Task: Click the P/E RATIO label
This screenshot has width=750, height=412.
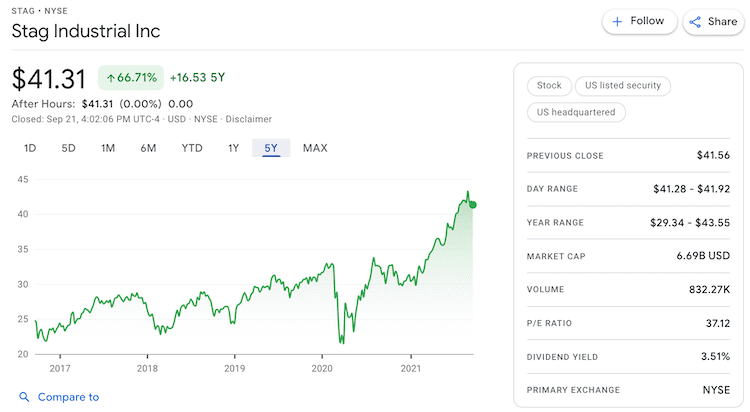Action: click(549, 323)
